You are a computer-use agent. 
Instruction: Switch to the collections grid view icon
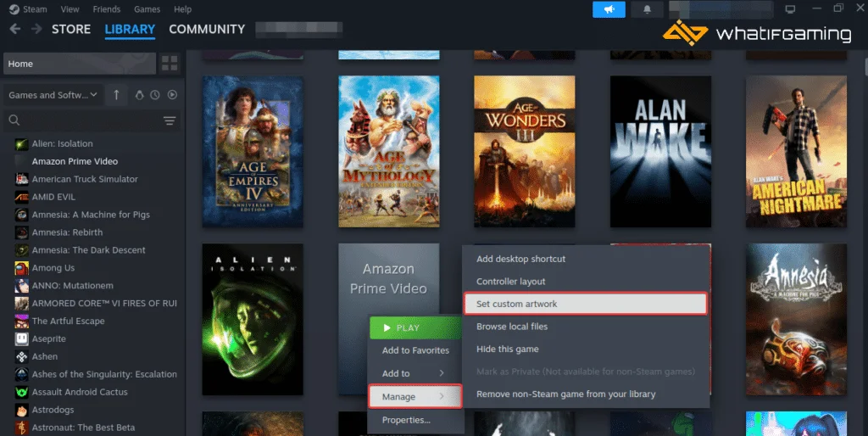[x=170, y=64]
